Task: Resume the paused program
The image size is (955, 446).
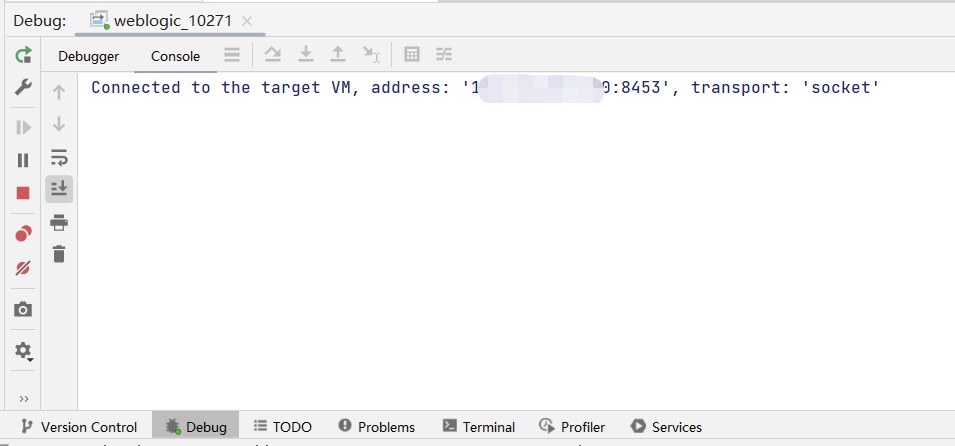Action: tap(23, 127)
